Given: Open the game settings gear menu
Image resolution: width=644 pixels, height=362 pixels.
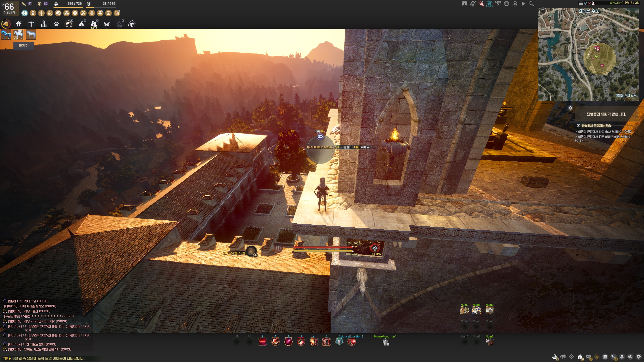Looking at the screenshot, I should (639, 357).
